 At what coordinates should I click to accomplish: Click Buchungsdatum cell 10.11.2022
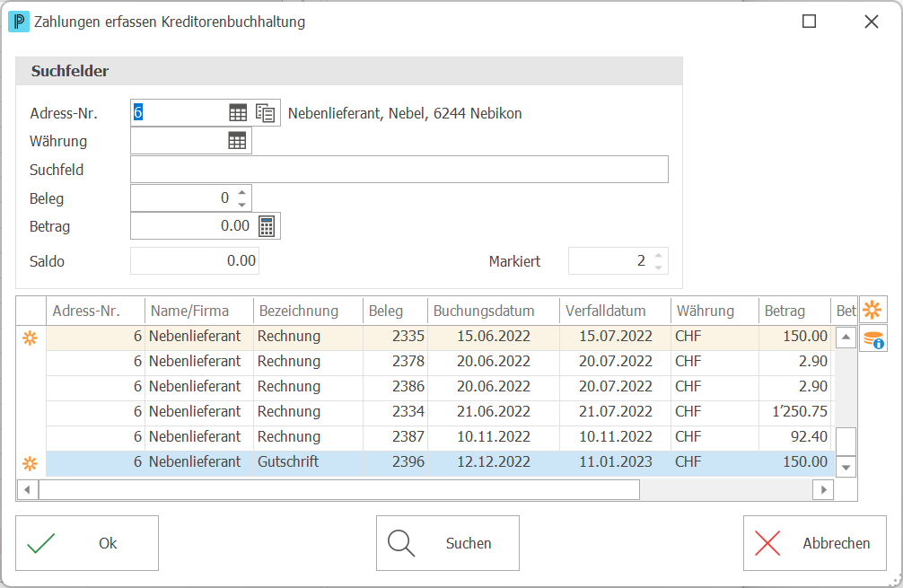pos(493,437)
